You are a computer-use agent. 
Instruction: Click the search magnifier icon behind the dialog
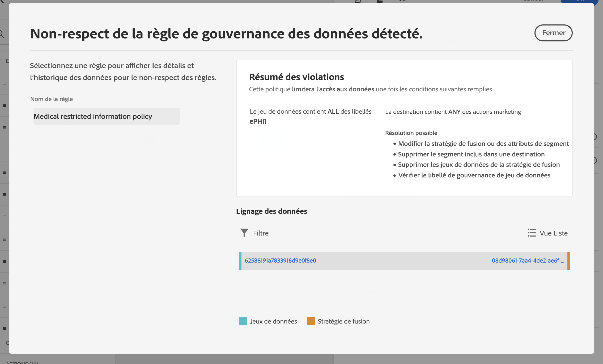tap(2, 34)
